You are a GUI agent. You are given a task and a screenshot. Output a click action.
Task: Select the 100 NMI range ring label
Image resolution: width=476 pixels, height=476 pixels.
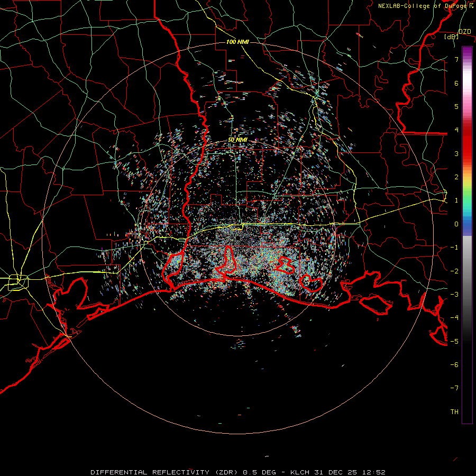(x=237, y=42)
